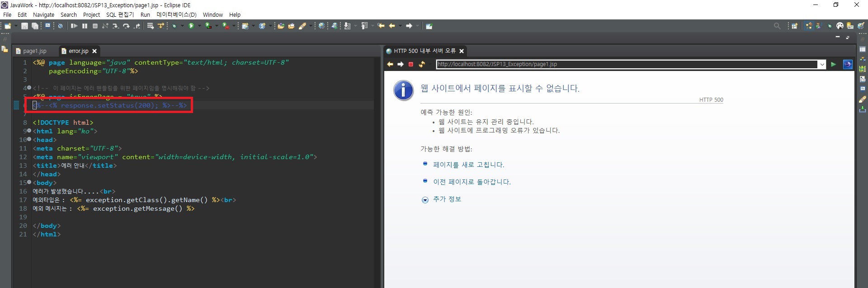Maximize the editor area view
Screen dimensions: 868x288
click(x=848, y=37)
